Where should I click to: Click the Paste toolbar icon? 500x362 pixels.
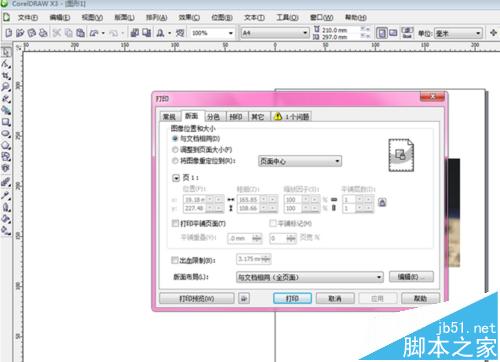80,33
